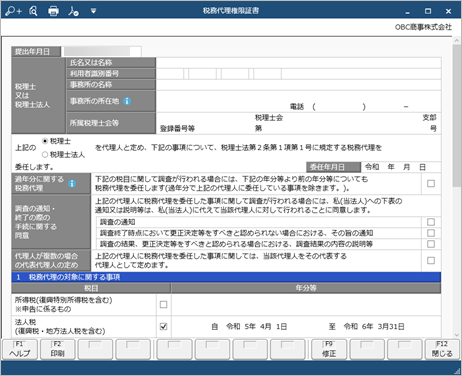
Task: Click the 事務所の名称 input field
Action: (299, 85)
